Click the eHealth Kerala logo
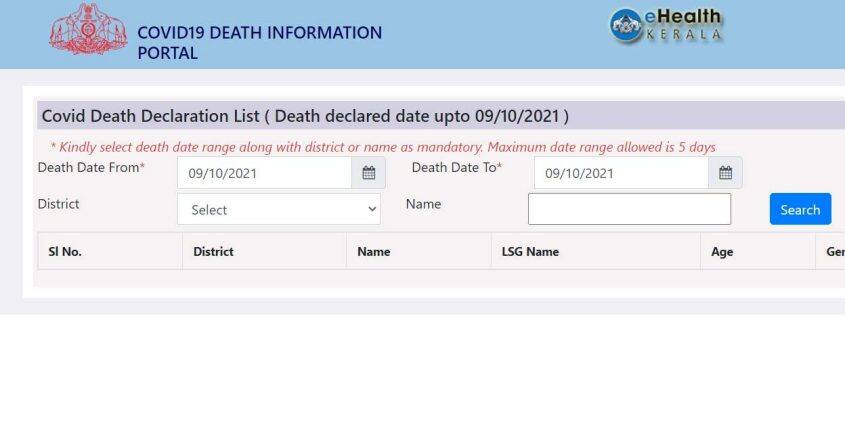845x440 pixels. (666, 26)
